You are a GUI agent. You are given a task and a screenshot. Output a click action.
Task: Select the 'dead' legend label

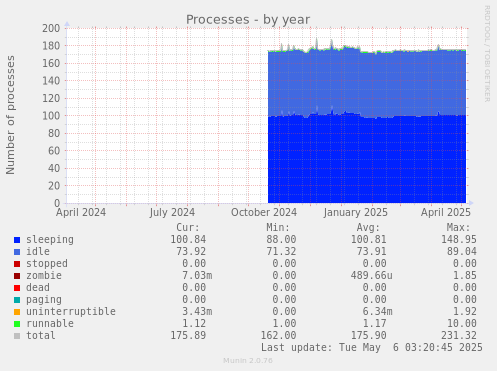coord(38,287)
